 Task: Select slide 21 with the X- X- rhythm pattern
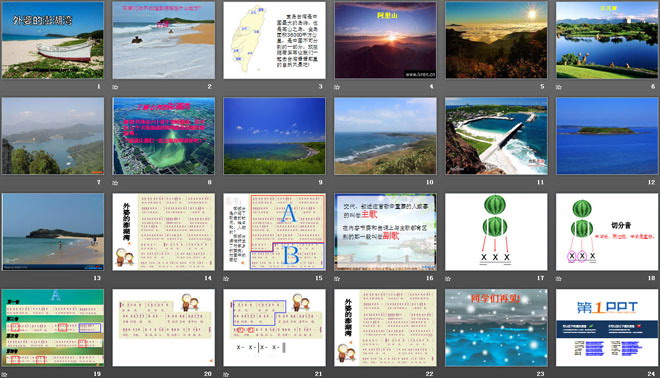[x=274, y=327]
